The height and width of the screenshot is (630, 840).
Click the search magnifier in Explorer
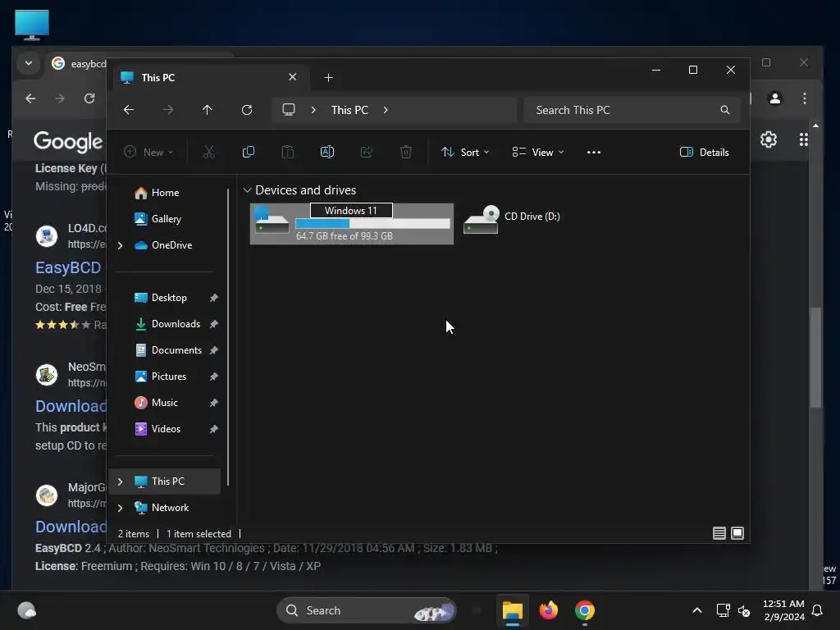click(725, 110)
